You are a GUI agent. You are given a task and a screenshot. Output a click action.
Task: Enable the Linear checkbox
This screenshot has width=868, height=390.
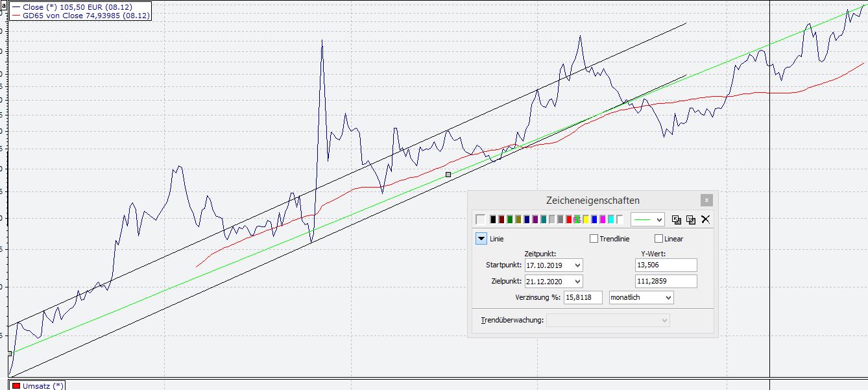point(658,238)
